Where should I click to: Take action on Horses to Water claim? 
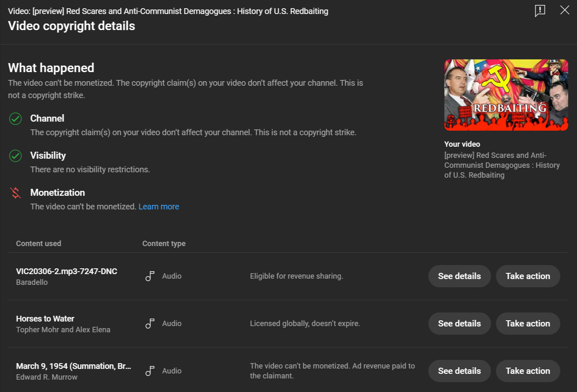coord(528,324)
